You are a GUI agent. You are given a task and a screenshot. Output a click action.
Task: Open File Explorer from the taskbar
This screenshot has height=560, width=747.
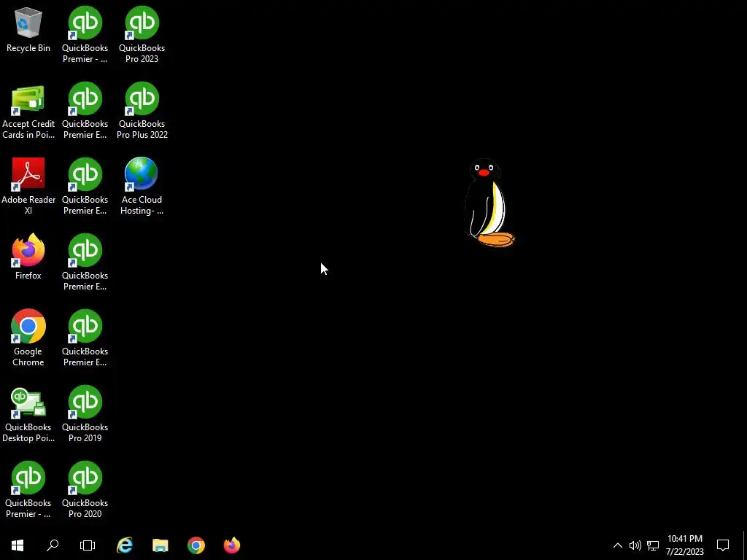pyautogui.click(x=160, y=545)
